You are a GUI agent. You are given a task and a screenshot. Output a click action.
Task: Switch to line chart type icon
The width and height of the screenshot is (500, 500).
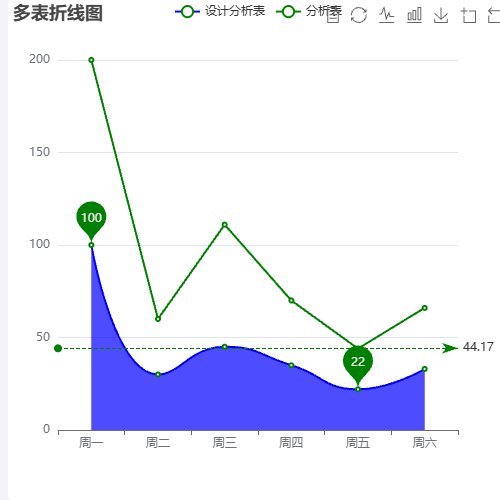tap(387, 15)
